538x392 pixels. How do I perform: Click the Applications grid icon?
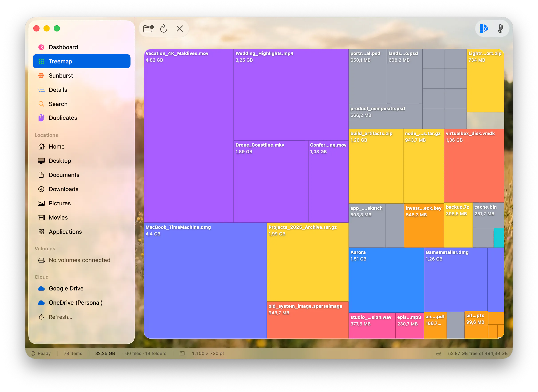41,232
